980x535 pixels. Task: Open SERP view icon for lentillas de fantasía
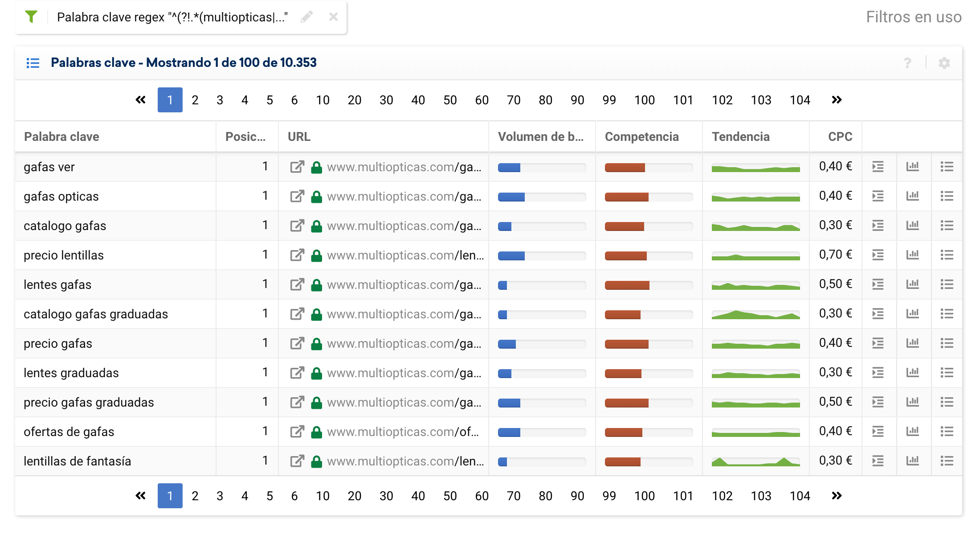tap(878, 461)
